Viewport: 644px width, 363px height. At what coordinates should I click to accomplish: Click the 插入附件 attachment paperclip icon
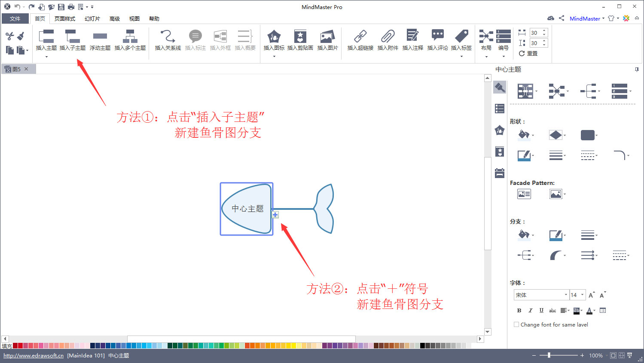click(x=388, y=36)
